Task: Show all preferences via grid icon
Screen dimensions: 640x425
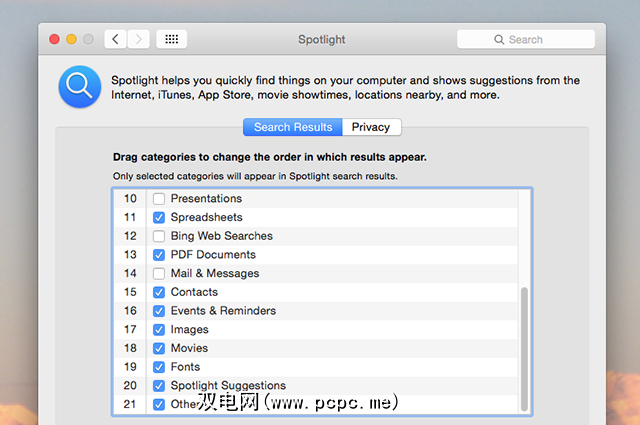Action: tap(171, 39)
